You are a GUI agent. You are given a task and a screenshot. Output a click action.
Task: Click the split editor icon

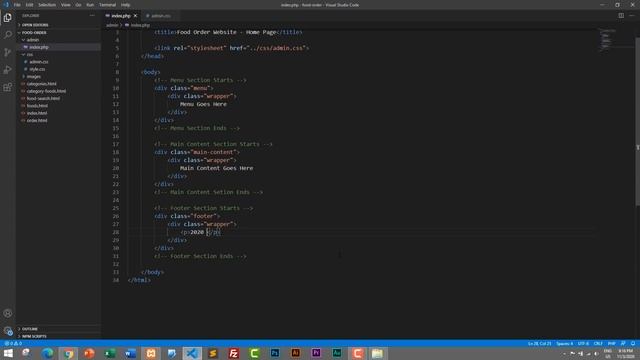(x=621, y=16)
